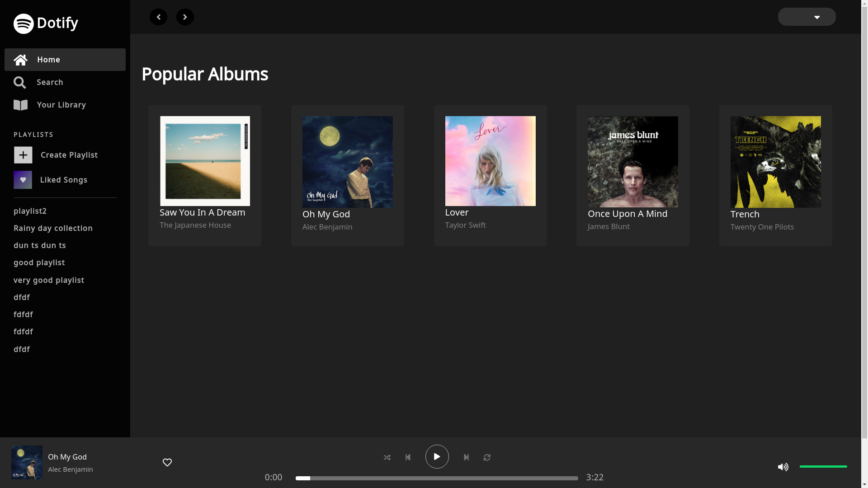
Task: Click the song progress bar
Action: [436, 478]
